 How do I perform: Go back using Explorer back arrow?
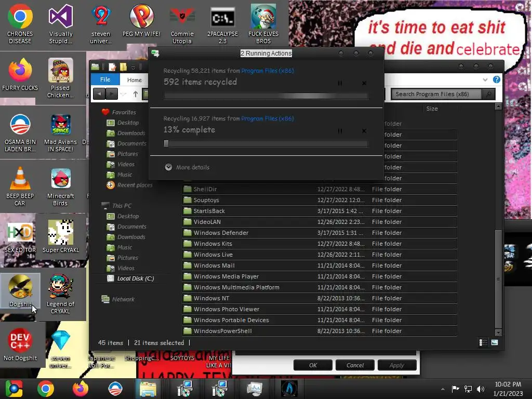(x=99, y=94)
